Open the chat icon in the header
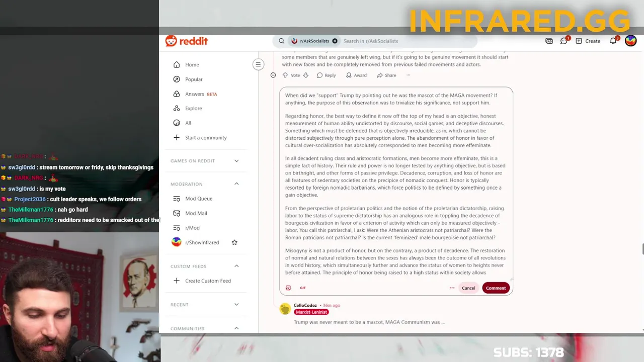The height and width of the screenshot is (362, 644). pos(564,41)
